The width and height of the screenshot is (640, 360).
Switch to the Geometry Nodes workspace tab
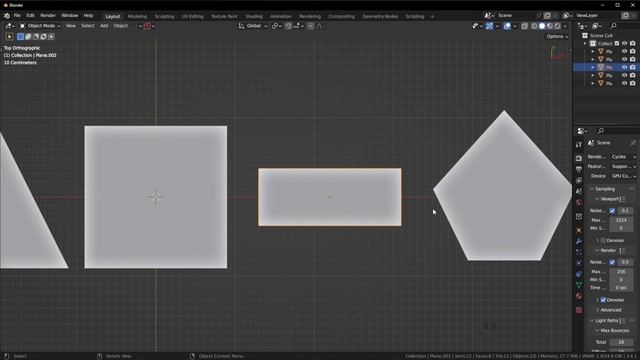380,17
